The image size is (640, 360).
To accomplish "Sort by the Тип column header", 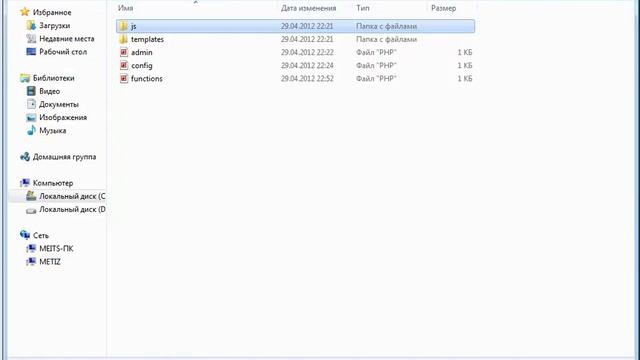I will (x=362, y=8).
